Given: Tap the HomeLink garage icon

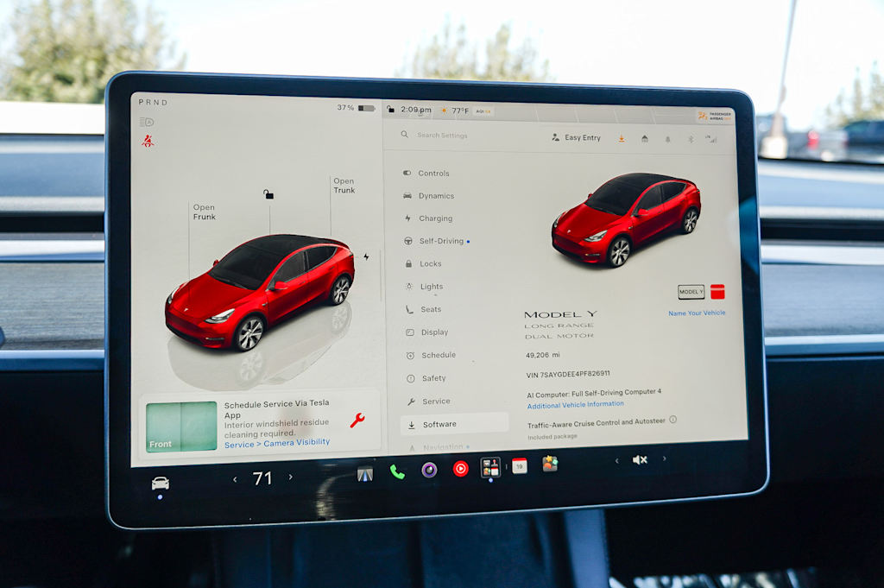Looking at the screenshot, I should pos(645,139).
